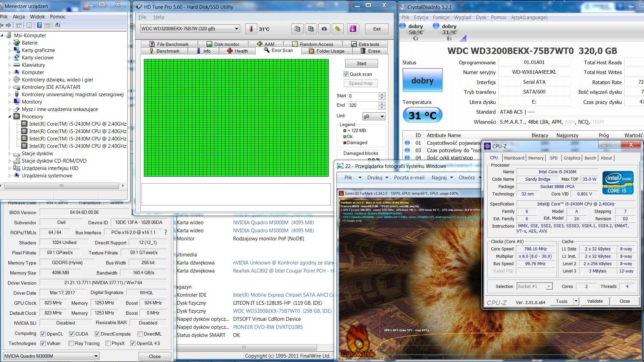The height and width of the screenshot is (362, 644).
Task: Click the Urządzenia interfejsu HID icon
Action: click(x=17, y=168)
